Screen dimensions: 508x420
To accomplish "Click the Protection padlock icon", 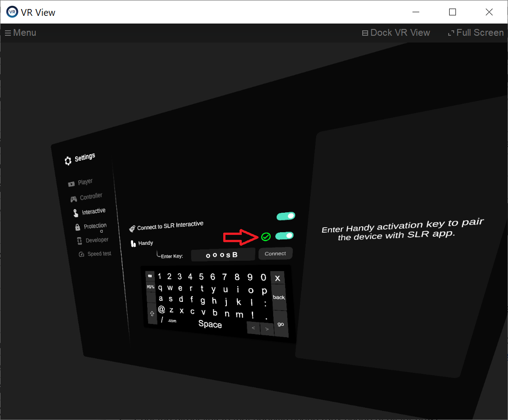I will [x=77, y=227].
